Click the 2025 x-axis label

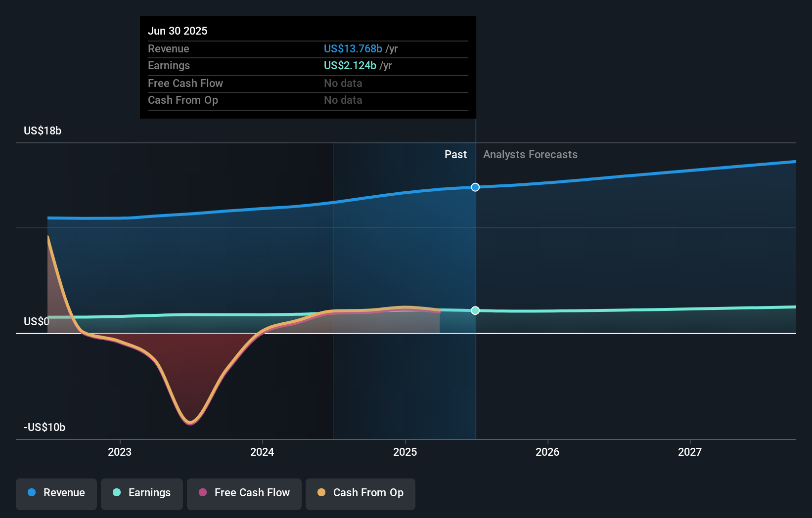click(405, 452)
